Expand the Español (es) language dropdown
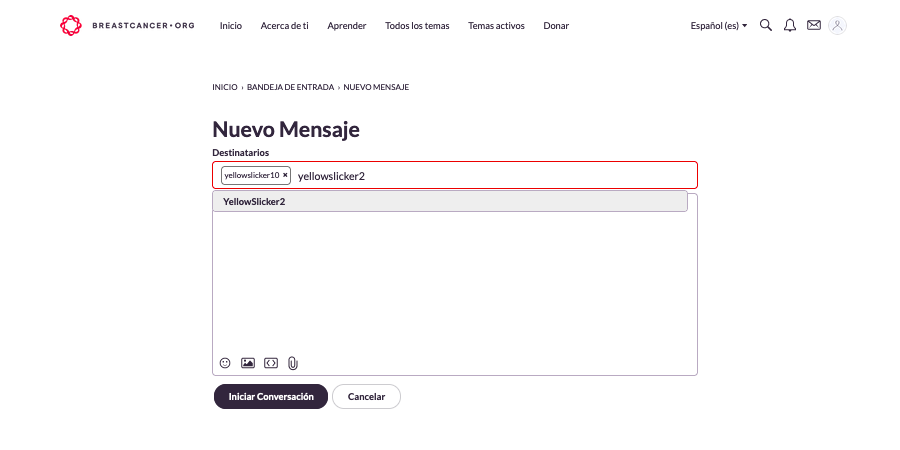 click(719, 26)
